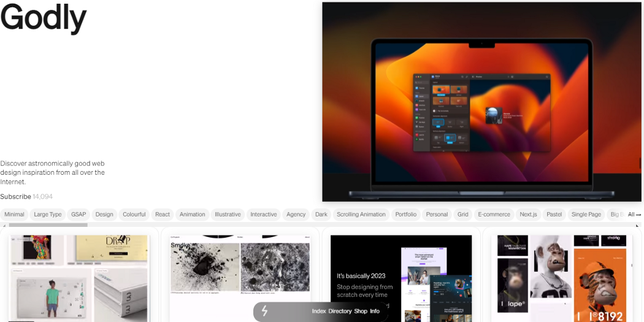Select the GSAP tag

point(79,215)
